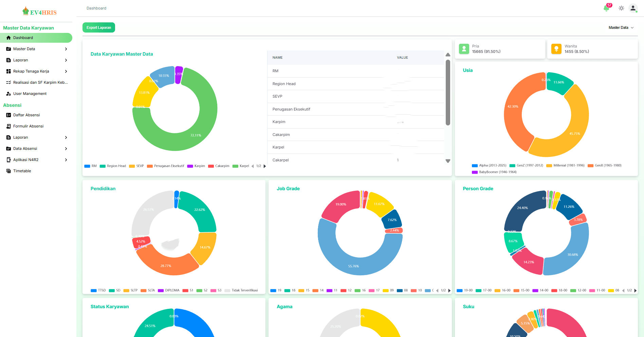644x337 pixels.
Task: Open Formulir Absensi in sidebar
Action: pyautogui.click(x=28, y=126)
